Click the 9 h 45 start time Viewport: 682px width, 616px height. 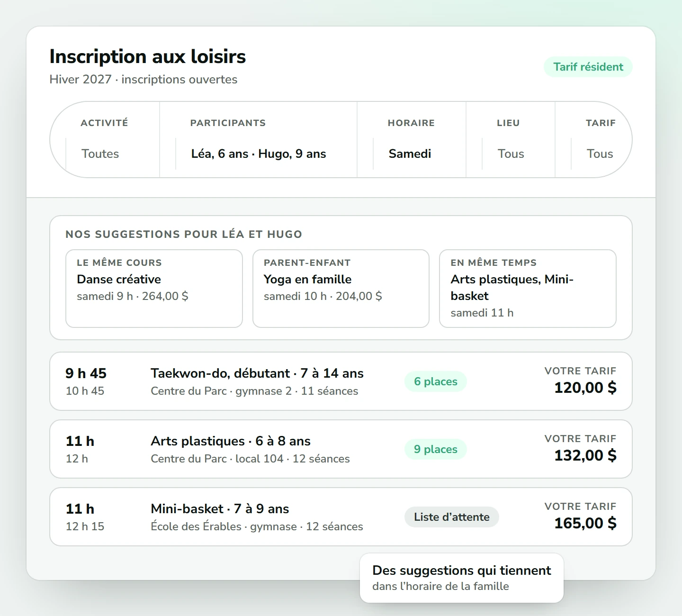[86, 373]
